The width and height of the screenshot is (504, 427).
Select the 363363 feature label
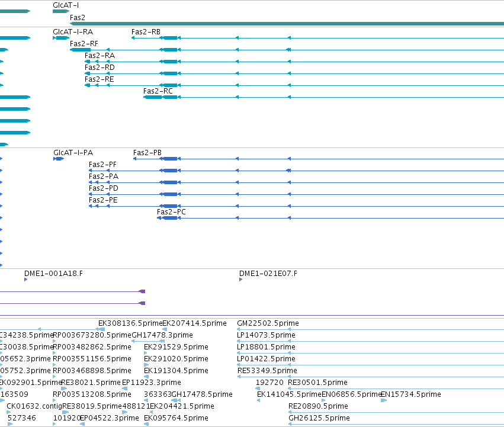pyautogui.click(x=158, y=394)
